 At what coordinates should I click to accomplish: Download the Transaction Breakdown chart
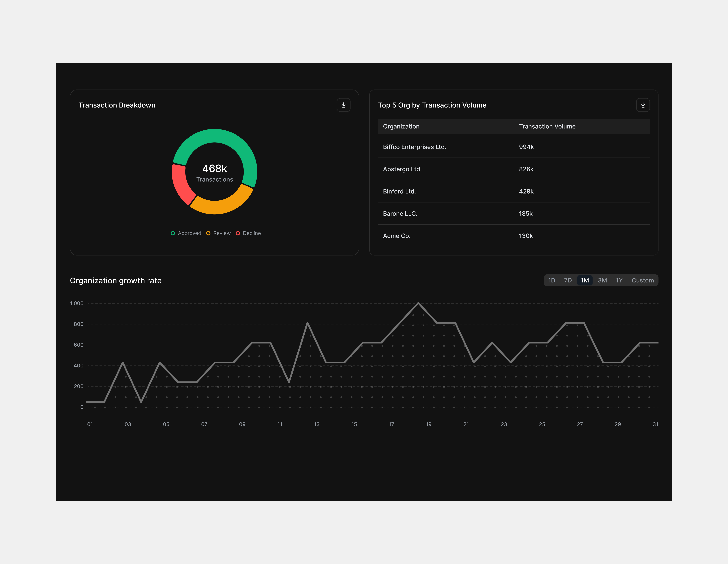coord(343,105)
